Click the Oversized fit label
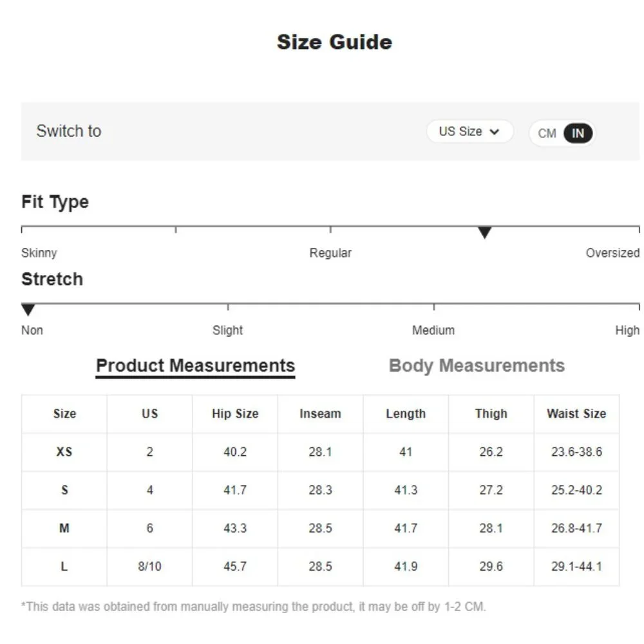 (612, 253)
